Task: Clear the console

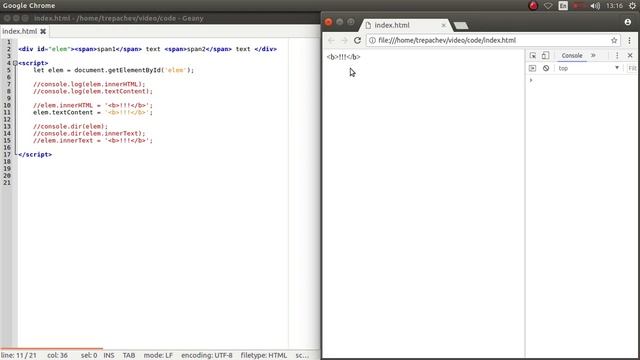Action: [x=546, y=68]
